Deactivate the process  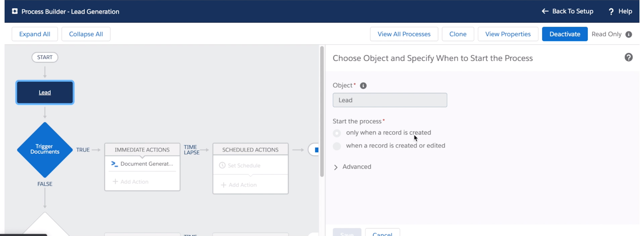[x=565, y=34]
